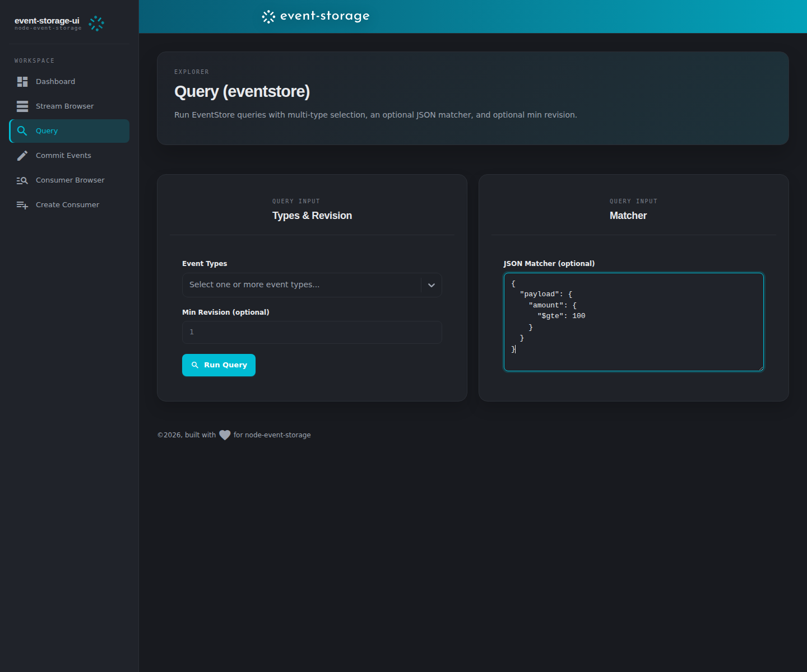Click the heart icon in footer
The width and height of the screenshot is (807, 672).
pyautogui.click(x=225, y=435)
